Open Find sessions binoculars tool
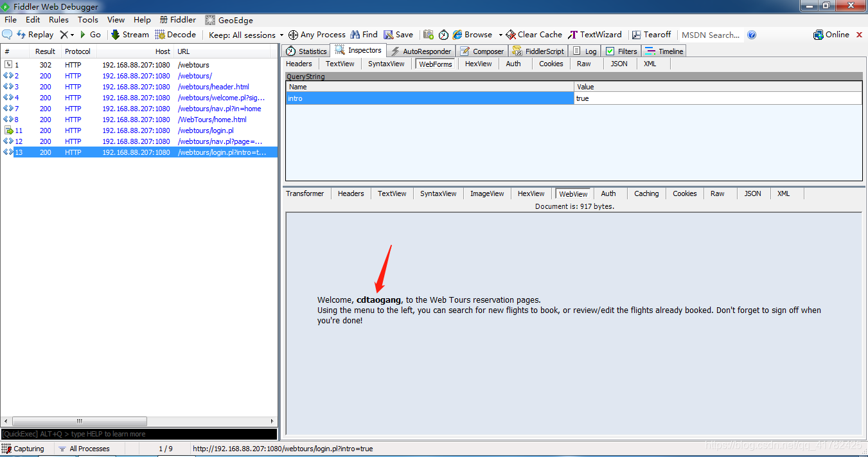The width and height of the screenshot is (868, 457). click(x=364, y=35)
